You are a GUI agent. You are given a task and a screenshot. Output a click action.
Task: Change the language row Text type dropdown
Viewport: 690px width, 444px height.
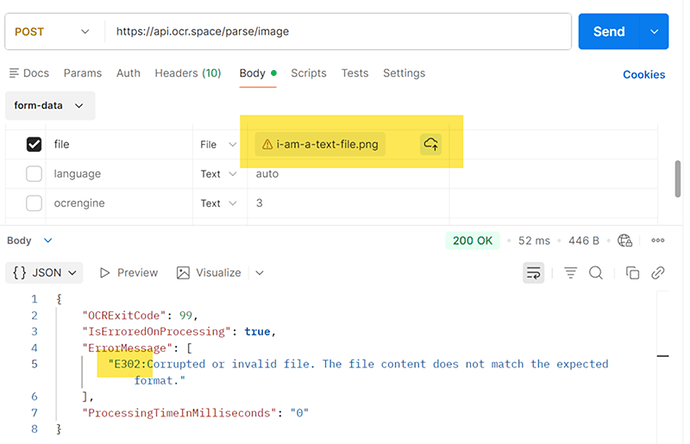pyautogui.click(x=219, y=174)
